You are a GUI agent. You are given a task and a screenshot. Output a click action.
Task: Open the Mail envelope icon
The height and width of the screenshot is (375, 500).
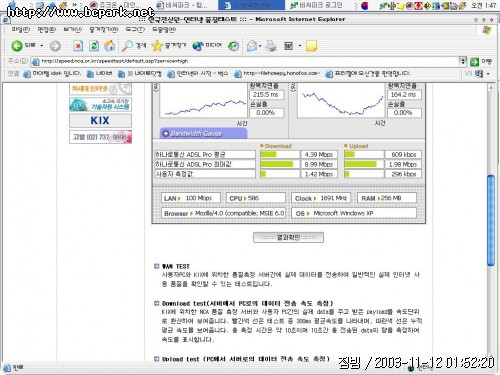[252, 46]
